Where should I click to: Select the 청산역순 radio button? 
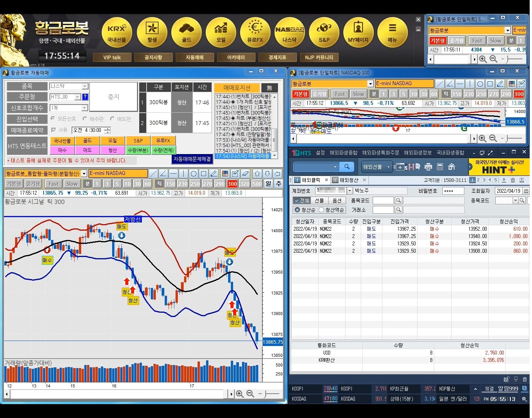pyautogui.click(x=321, y=210)
